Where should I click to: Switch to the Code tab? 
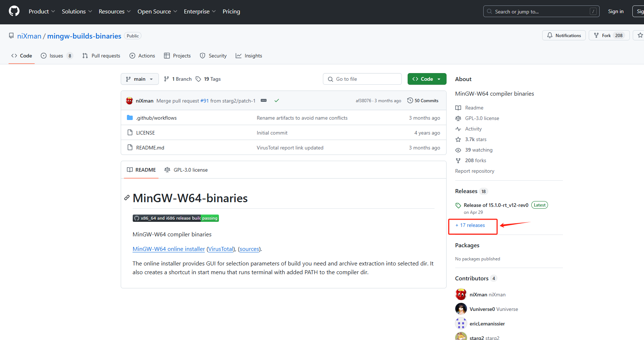[x=21, y=56]
